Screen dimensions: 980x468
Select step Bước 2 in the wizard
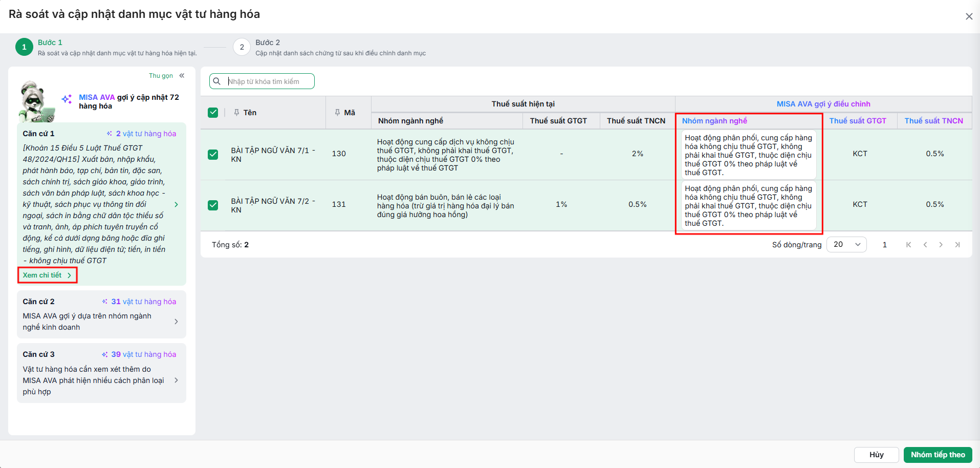coord(242,47)
